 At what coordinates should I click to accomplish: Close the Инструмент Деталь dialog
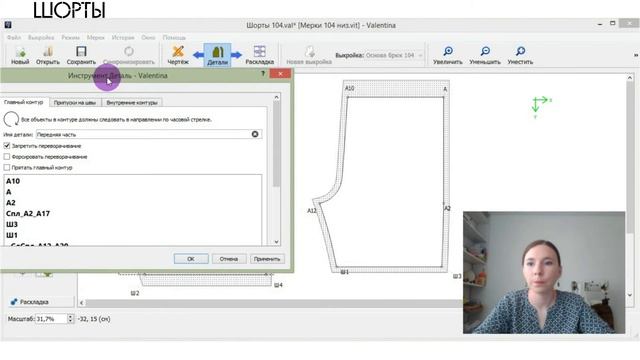click(x=280, y=73)
